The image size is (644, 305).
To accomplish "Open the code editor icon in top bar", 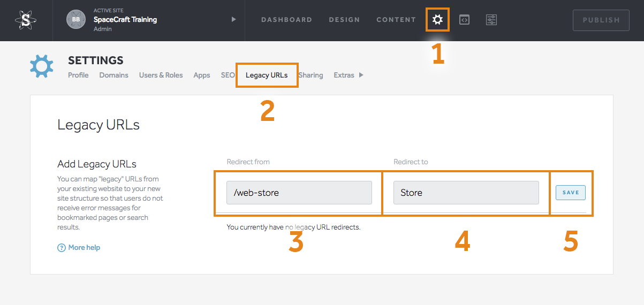I will point(465,20).
